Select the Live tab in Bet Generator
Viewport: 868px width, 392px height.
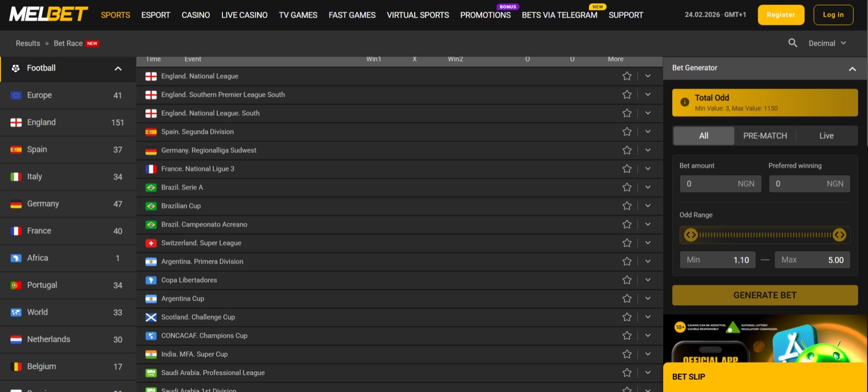(826, 135)
